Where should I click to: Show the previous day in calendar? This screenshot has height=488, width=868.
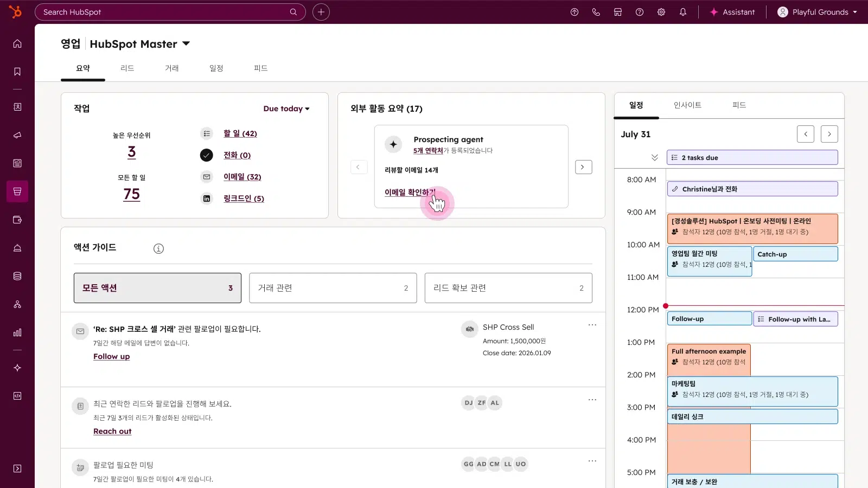(806, 134)
